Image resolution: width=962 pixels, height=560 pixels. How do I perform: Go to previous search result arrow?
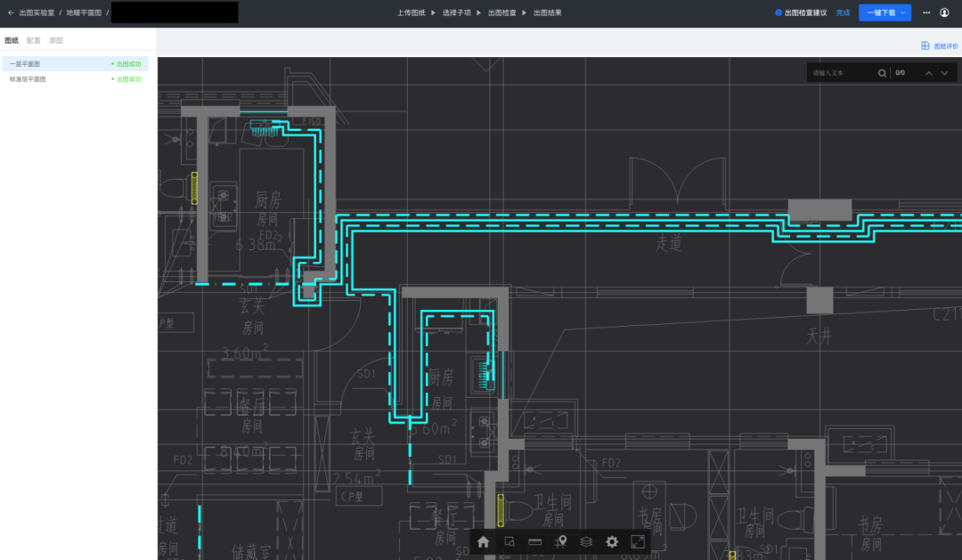tap(929, 73)
